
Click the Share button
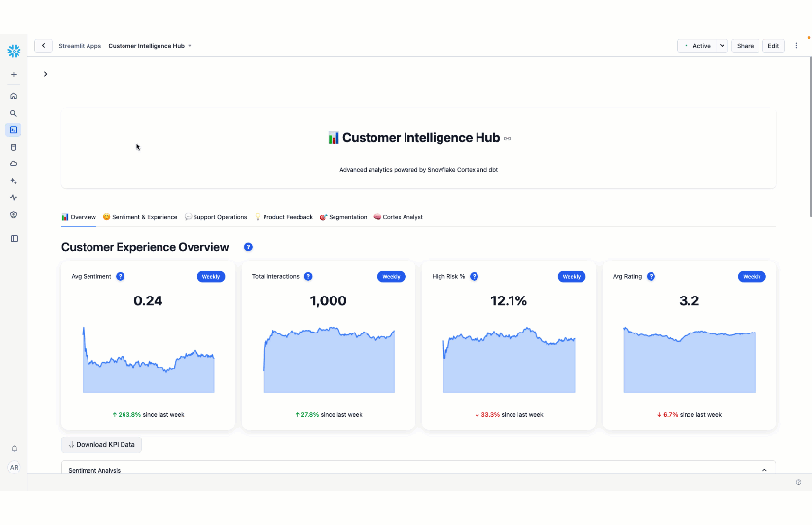click(745, 46)
